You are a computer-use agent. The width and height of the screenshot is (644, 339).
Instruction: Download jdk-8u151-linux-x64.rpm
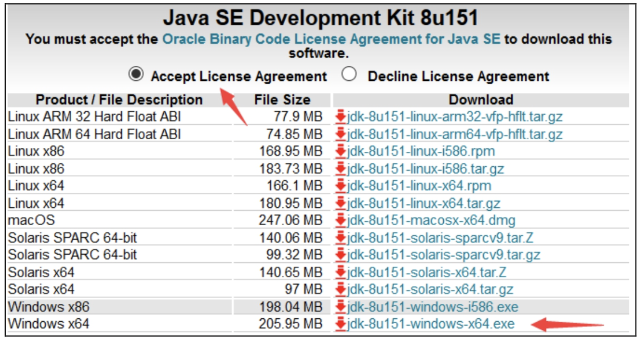click(x=419, y=186)
